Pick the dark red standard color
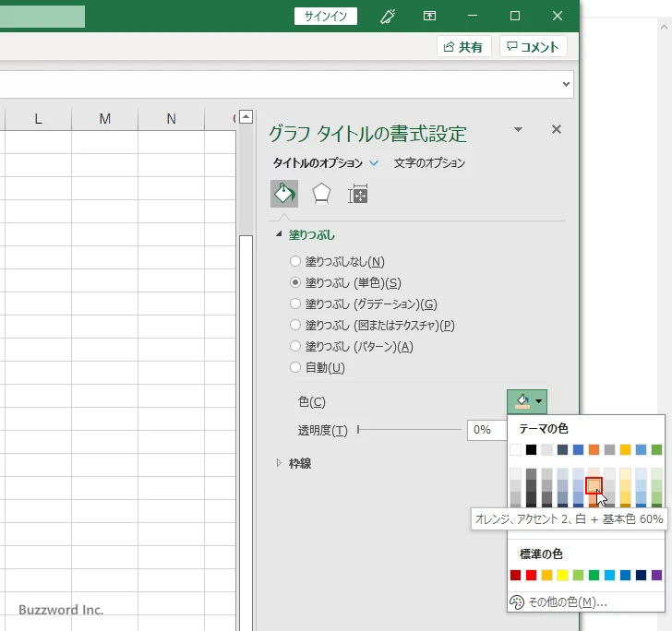 [x=516, y=575]
